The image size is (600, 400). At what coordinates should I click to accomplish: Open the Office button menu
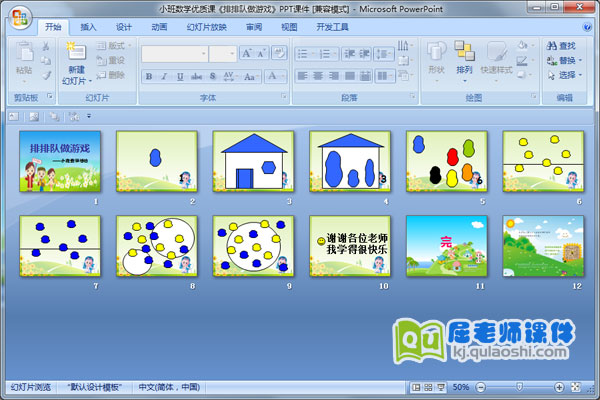(20, 18)
